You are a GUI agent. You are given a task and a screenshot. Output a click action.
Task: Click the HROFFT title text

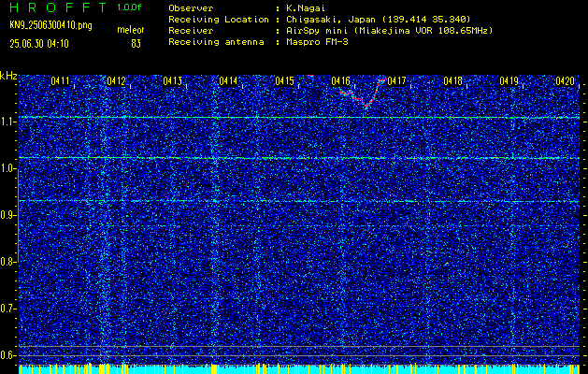pos(59,7)
